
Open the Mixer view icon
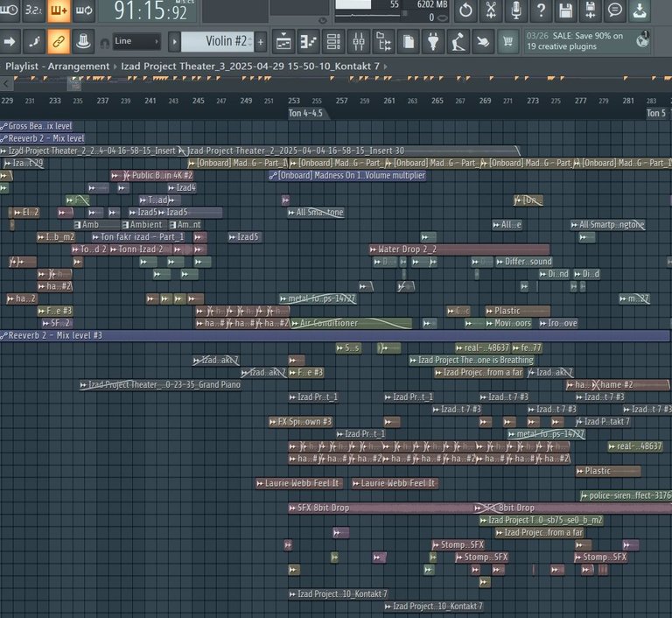[358, 42]
